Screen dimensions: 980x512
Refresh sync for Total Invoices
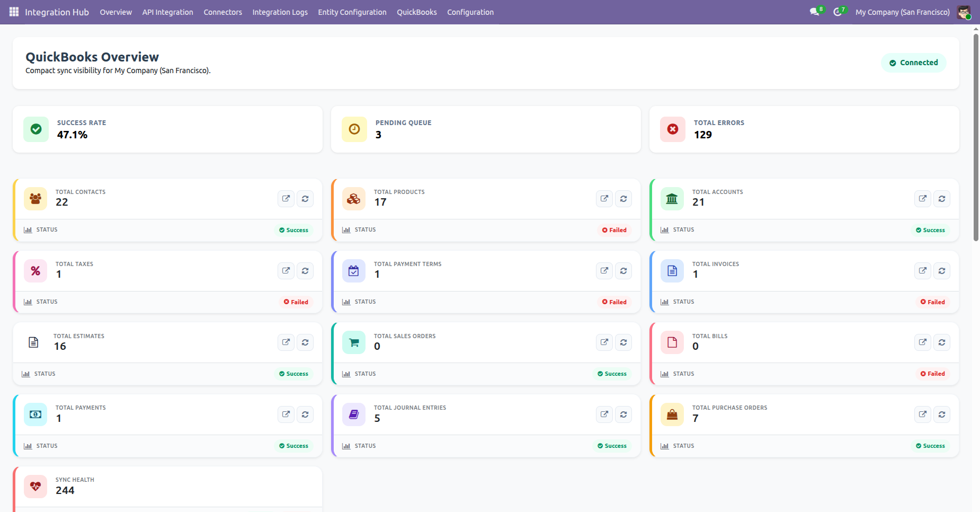[942, 271]
